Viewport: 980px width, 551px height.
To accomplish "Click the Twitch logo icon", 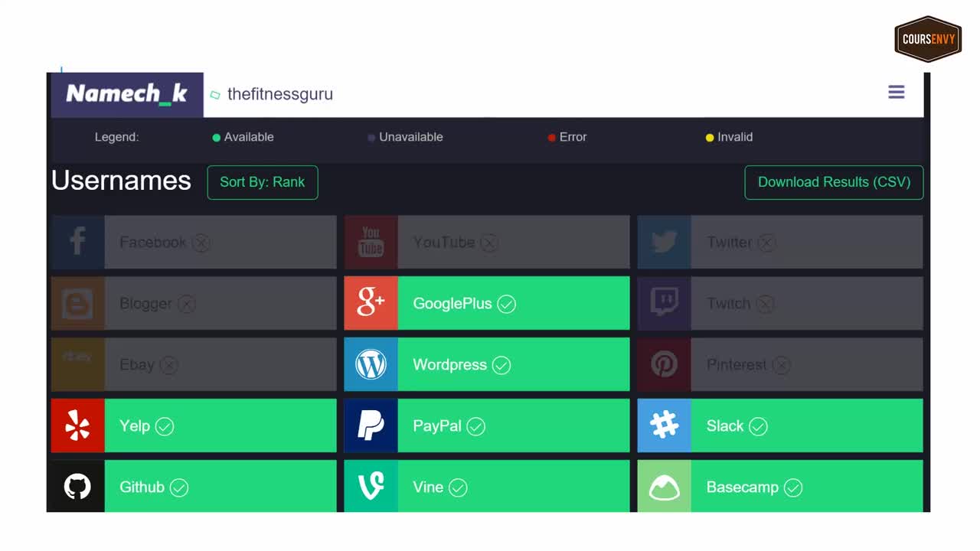I will click(x=664, y=303).
